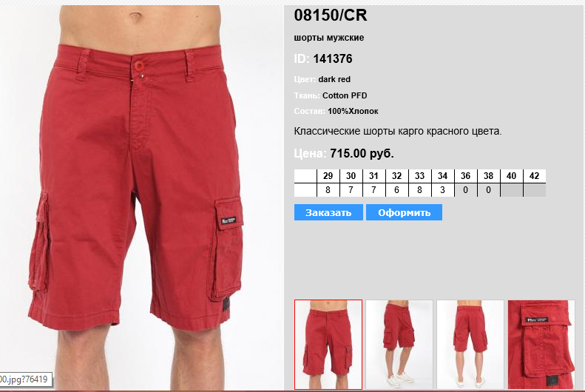Show the back view shorts thumbnail
585x392 pixels.
[470, 344]
